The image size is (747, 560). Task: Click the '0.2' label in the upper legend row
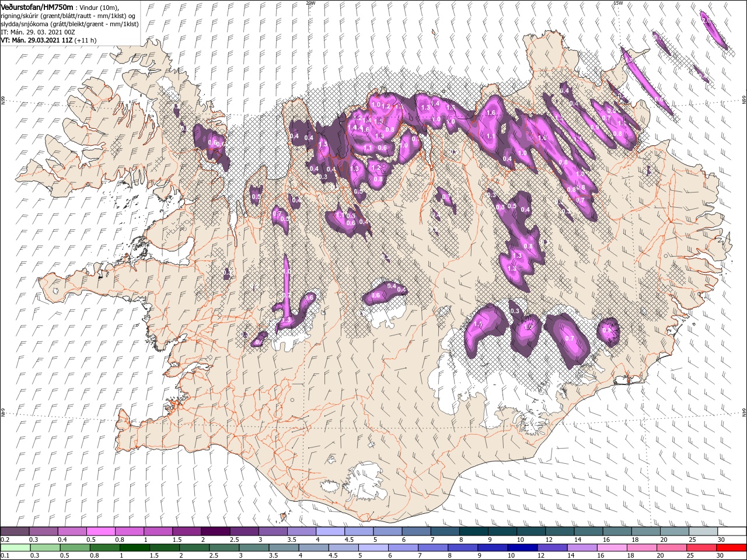point(5,540)
